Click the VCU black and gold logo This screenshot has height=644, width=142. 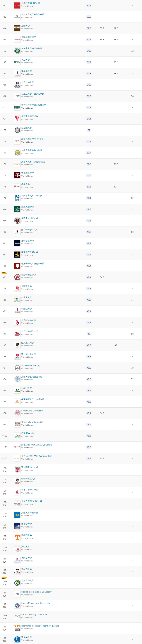click(17, 255)
